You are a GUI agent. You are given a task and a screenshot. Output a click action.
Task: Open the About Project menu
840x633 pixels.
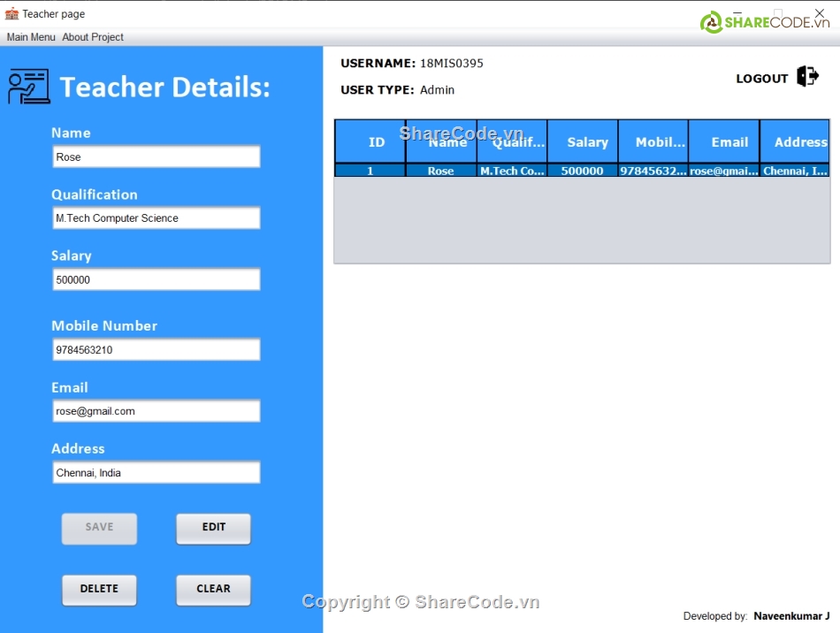[93, 37]
